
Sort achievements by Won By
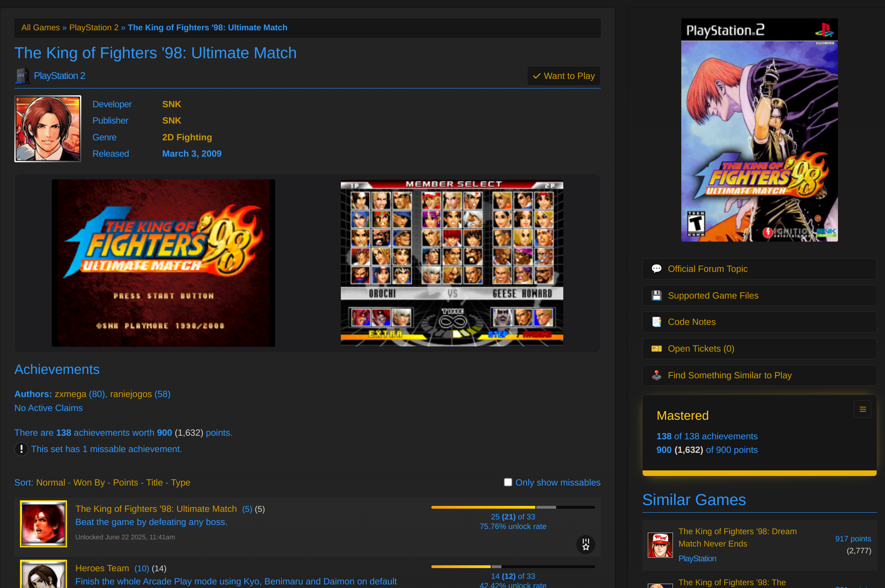coord(89,482)
